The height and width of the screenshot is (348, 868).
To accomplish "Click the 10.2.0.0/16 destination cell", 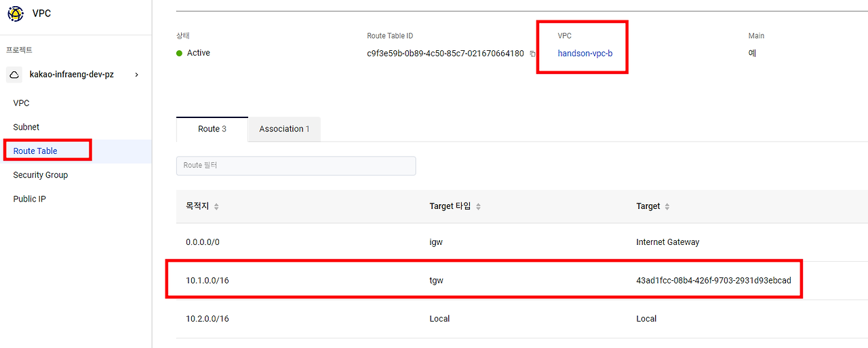I will [208, 318].
